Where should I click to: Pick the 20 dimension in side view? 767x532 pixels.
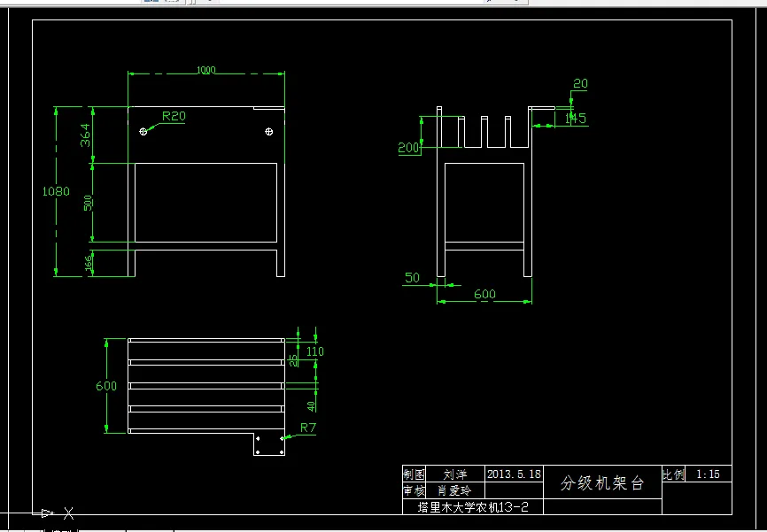[580, 83]
